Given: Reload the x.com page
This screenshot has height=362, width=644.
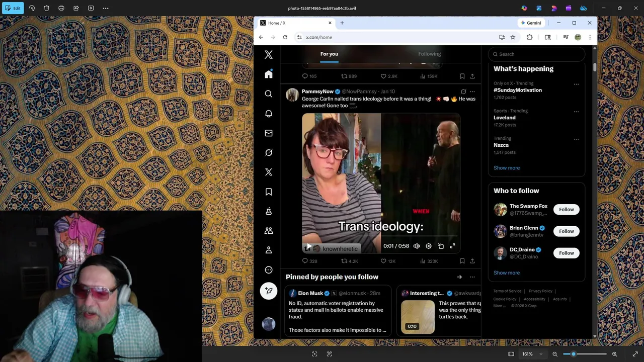Looking at the screenshot, I should pos(285,37).
